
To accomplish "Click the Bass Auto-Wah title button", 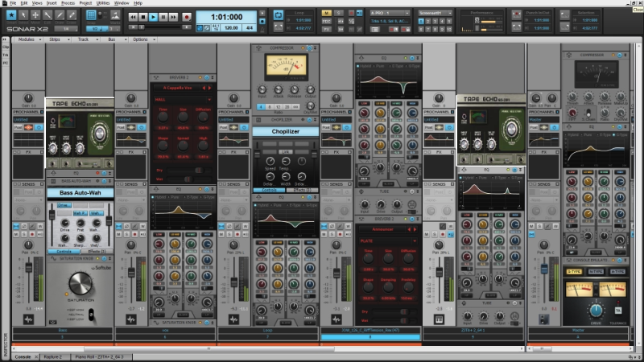I will 80,193.
